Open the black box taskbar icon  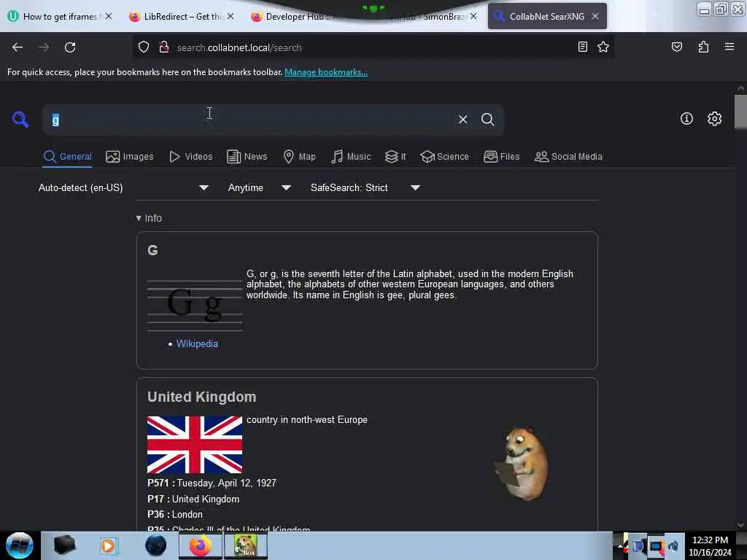64,545
